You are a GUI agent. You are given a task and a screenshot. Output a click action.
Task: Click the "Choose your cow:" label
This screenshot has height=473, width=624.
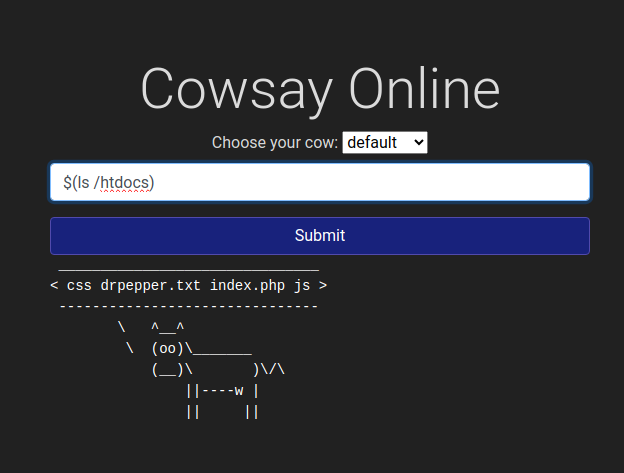tap(275, 143)
